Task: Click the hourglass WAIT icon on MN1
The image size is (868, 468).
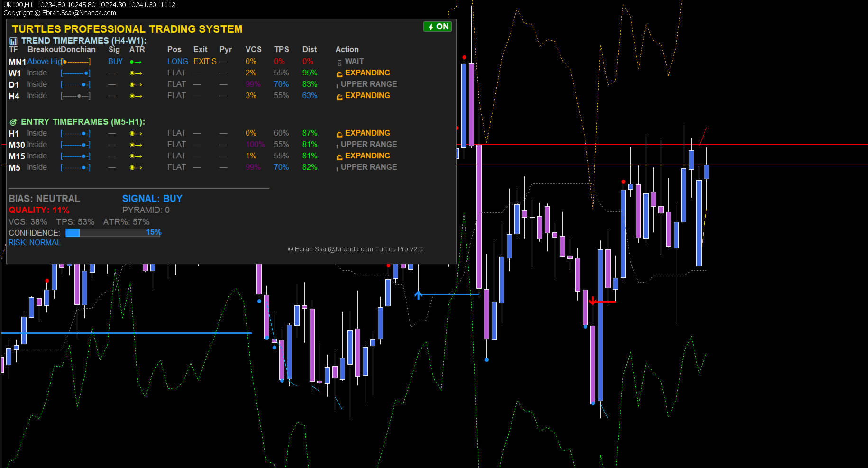Action: [339, 62]
